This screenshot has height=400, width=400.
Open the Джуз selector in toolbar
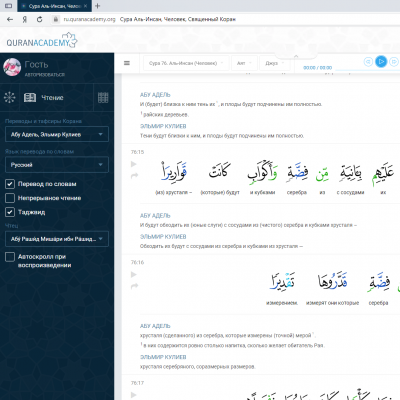pos(275,63)
